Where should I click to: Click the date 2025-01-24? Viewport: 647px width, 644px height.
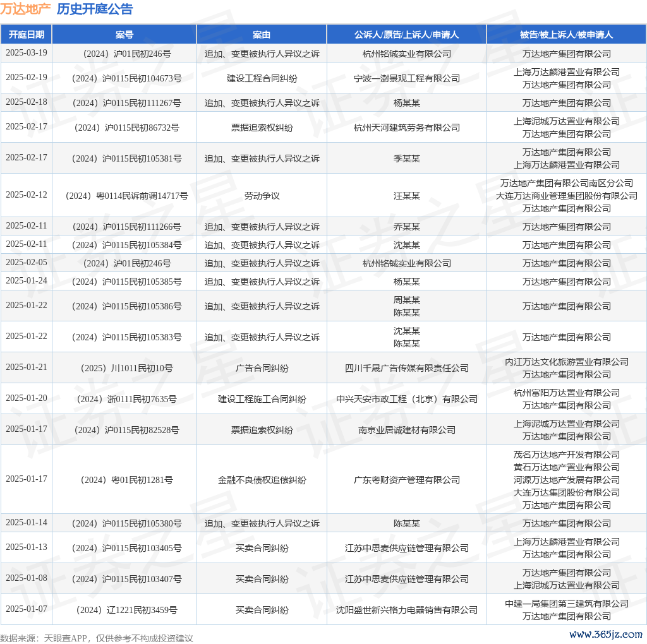click(27, 281)
